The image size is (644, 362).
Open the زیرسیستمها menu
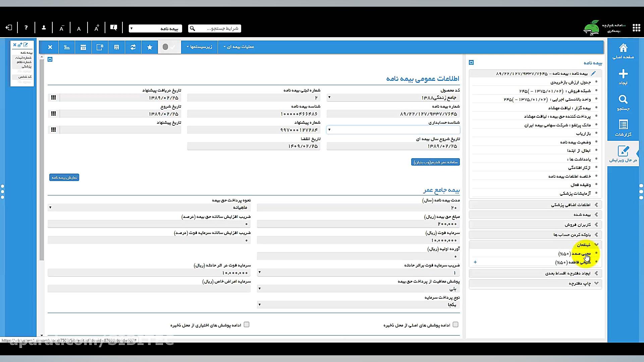click(199, 47)
